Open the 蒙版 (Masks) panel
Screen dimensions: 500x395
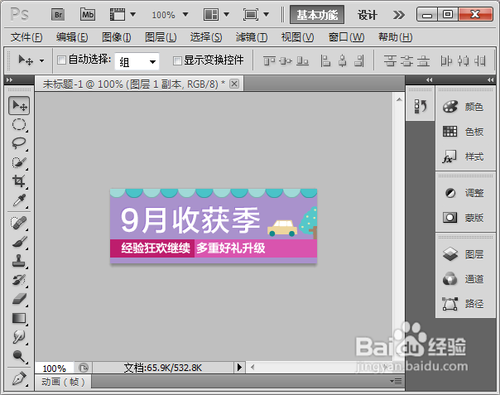point(464,218)
